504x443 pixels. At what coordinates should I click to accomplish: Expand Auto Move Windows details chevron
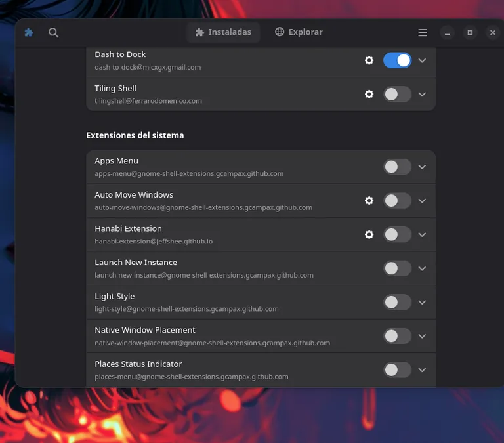coord(422,201)
